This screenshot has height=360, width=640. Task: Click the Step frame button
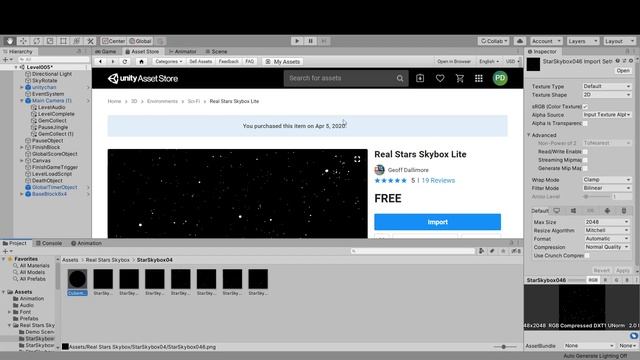coord(324,41)
